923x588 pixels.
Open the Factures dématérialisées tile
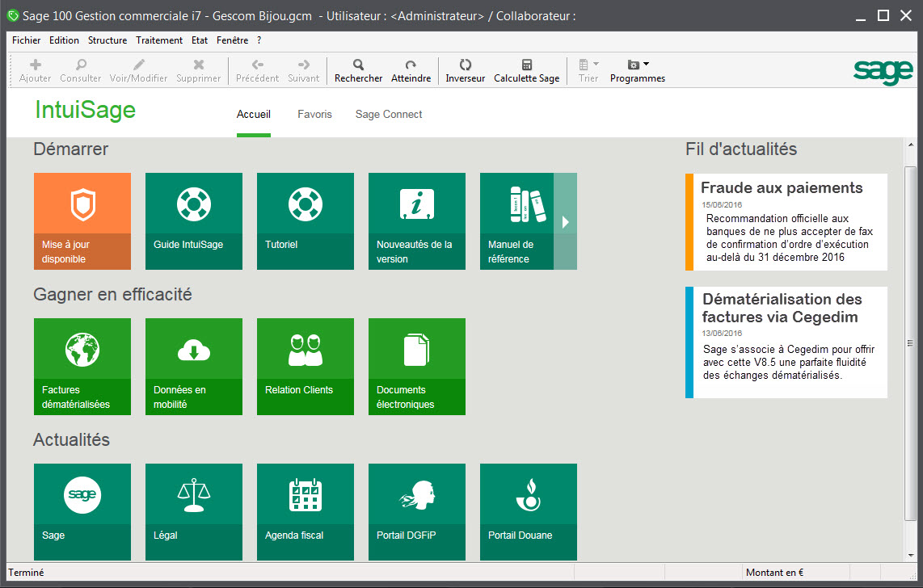(82, 366)
